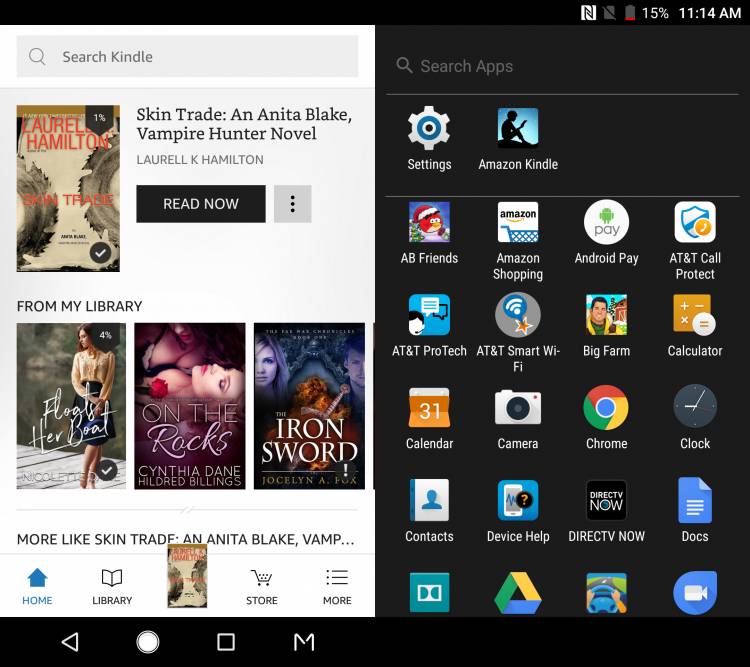The height and width of the screenshot is (667, 750).
Task: Open Skin Trade book cover
Action: tap(68, 189)
